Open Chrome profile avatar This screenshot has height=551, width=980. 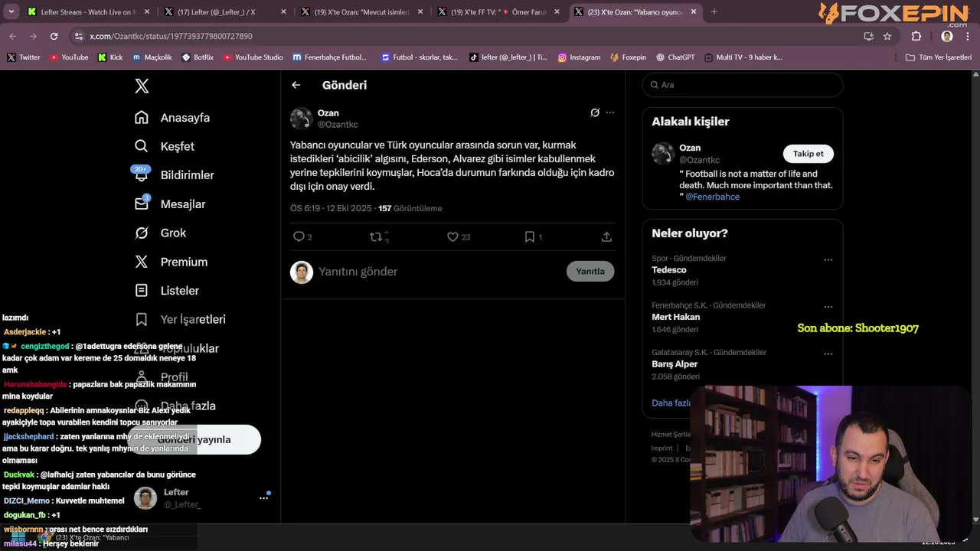947,36
